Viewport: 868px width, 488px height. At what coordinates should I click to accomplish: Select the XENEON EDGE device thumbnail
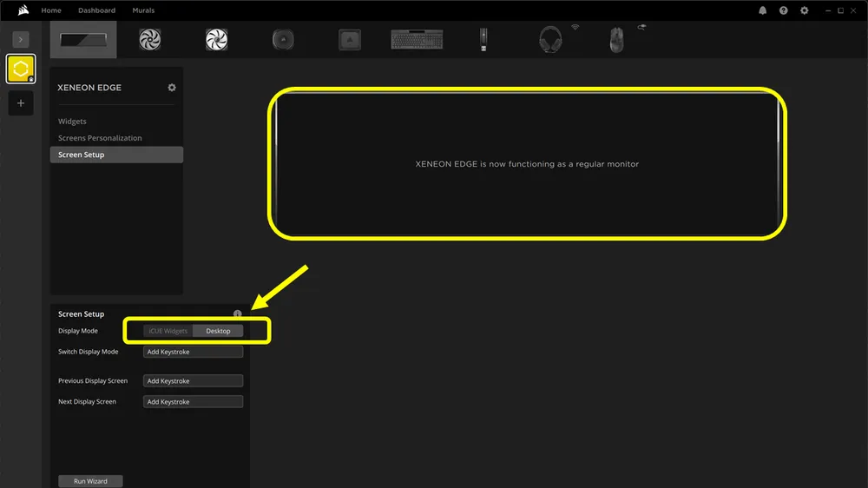[x=83, y=39]
